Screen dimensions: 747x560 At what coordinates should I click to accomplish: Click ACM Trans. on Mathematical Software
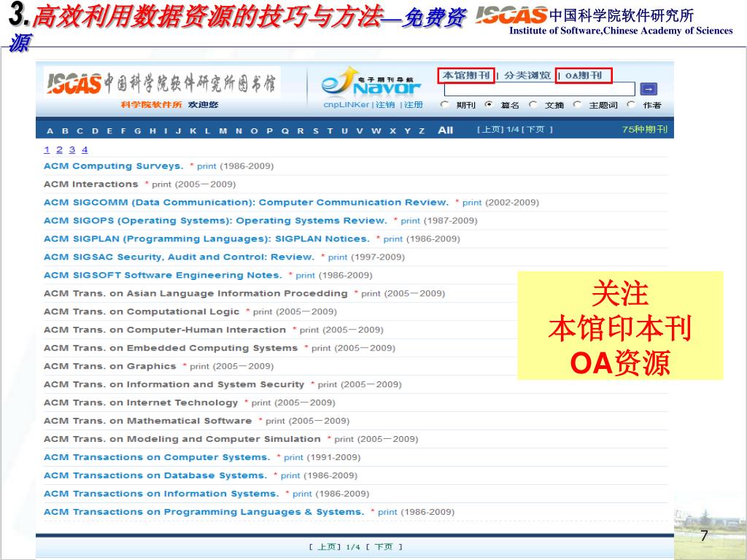point(147,421)
